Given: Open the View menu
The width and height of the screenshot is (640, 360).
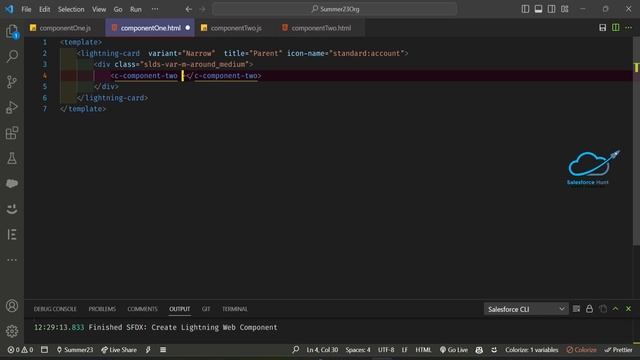Looking at the screenshot, I should click(x=99, y=9).
